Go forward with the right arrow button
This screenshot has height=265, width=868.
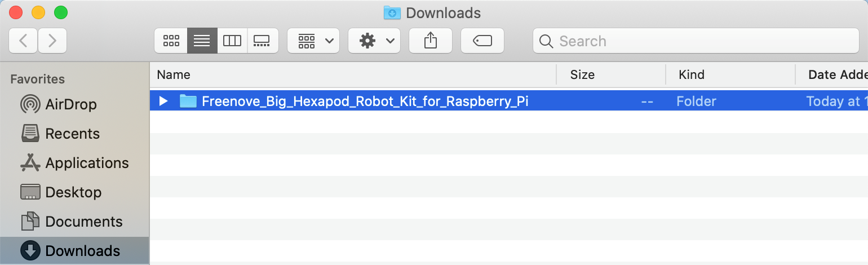tap(52, 41)
